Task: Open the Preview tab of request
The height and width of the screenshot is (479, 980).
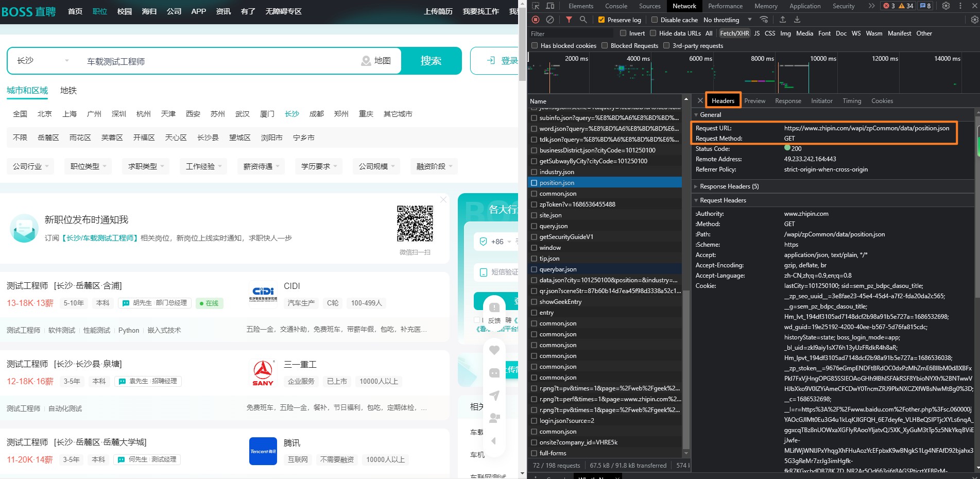Action: 755,100
